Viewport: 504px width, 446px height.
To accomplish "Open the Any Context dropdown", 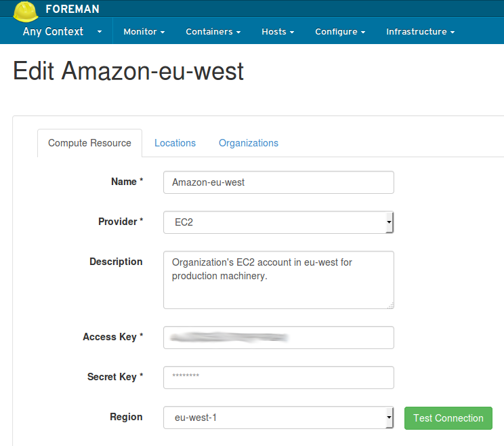I will pos(54,31).
